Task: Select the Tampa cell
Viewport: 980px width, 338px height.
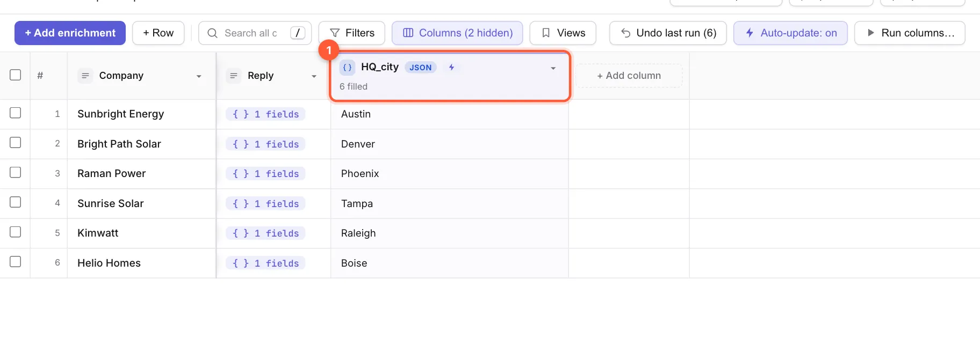Action: click(450, 203)
